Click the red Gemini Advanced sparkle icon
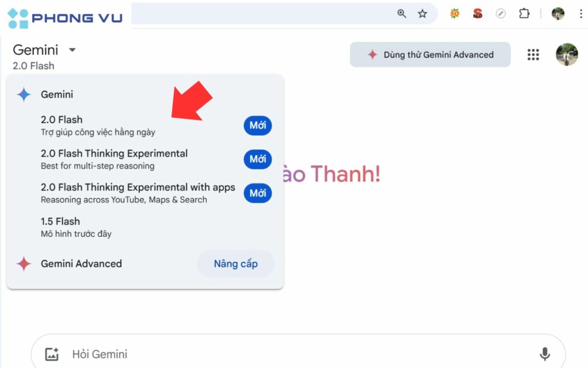588x368 pixels. [23, 263]
